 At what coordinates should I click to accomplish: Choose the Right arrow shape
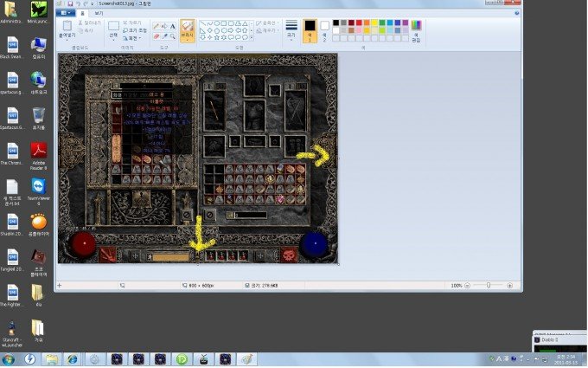(231, 30)
